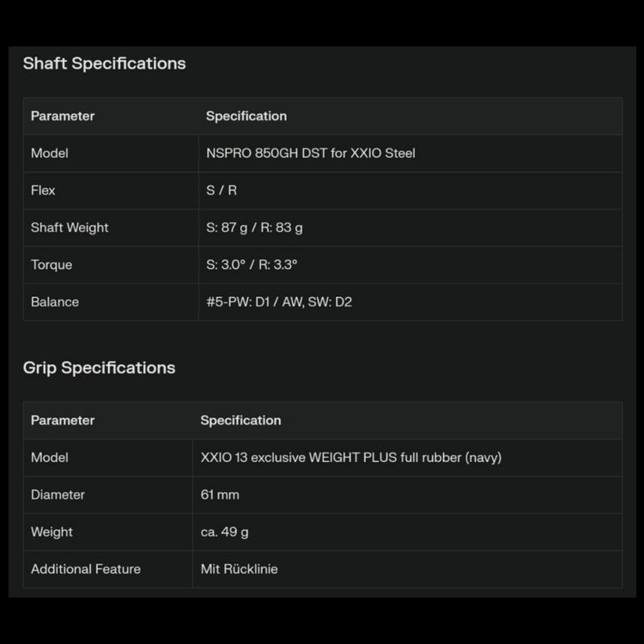Select the Additional Feature row label

click(x=86, y=568)
